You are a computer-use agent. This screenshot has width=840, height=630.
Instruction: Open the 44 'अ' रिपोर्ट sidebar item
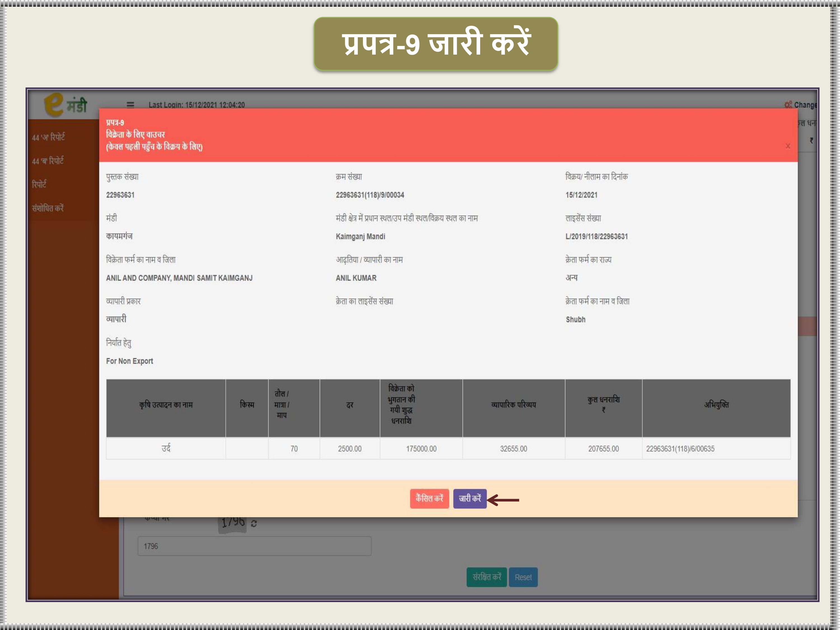[49, 137]
